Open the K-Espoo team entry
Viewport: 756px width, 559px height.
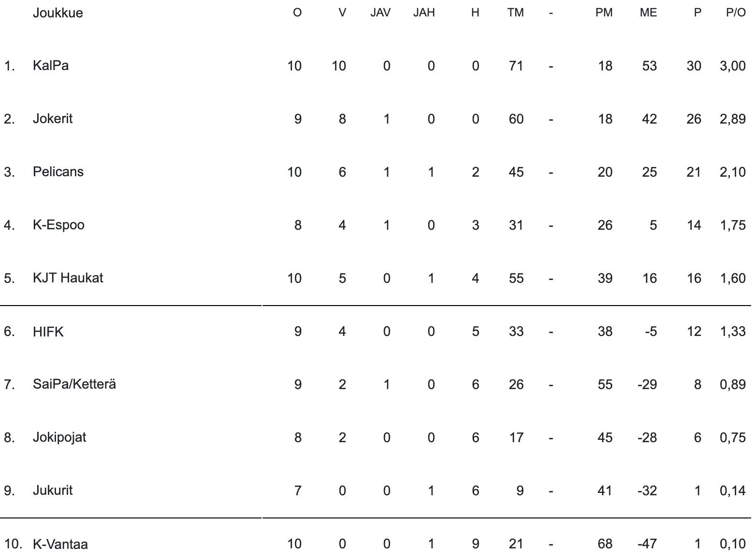click(x=58, y=224)
